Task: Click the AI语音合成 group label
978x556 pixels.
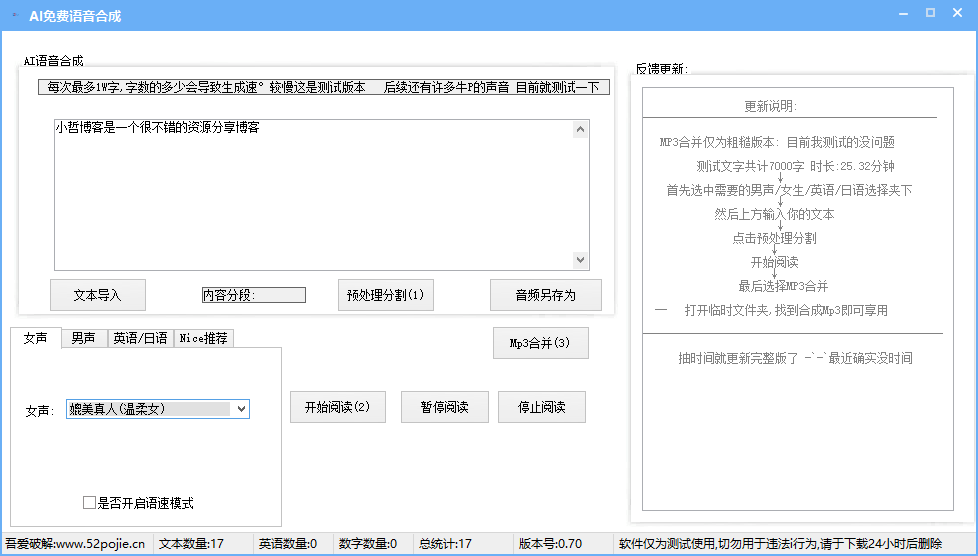Action: point(54,61)
